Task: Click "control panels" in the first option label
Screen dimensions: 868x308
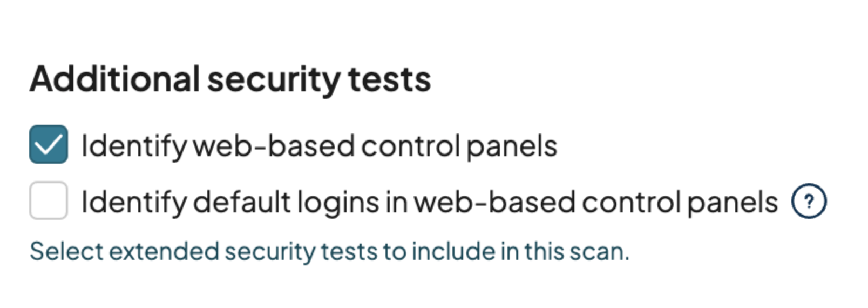Action: (459, 146)
